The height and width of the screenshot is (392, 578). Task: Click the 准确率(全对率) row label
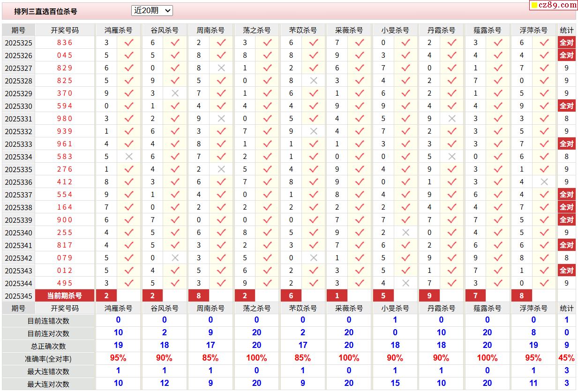coord(48,359)
